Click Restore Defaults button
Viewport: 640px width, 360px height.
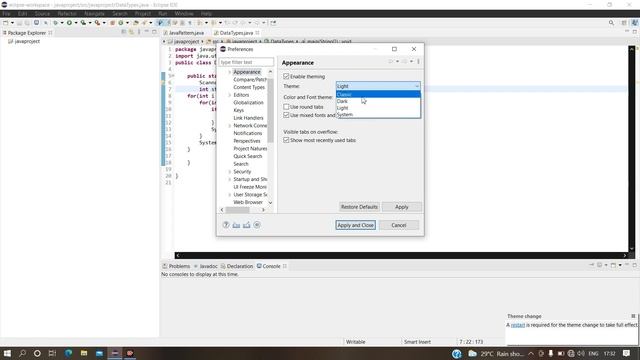[x=359, y=207]
